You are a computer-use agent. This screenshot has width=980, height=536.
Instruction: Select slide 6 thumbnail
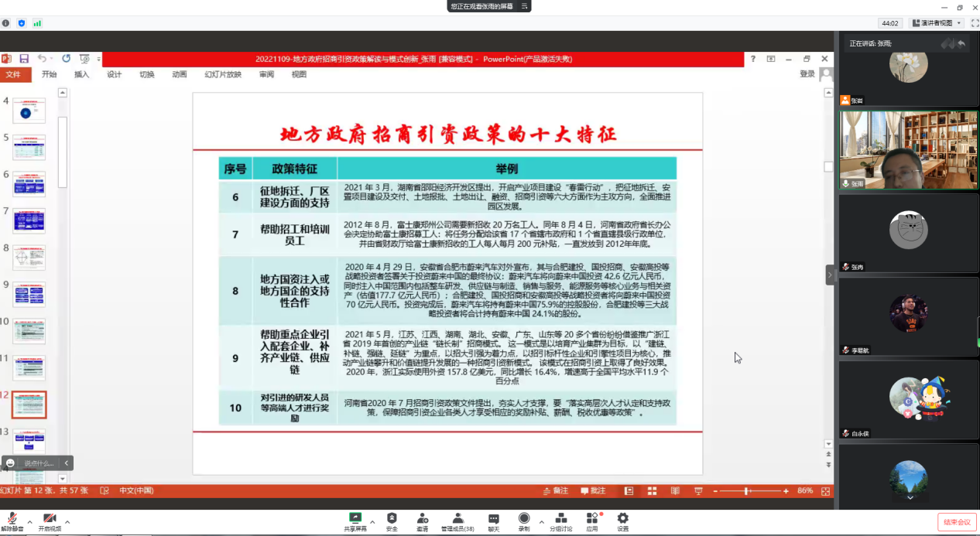[x=29, y=184]
